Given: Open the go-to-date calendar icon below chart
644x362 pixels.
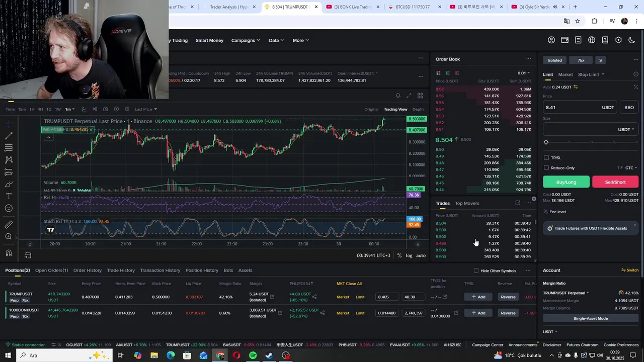Looking at the screenshot, I should pos(28,255).
